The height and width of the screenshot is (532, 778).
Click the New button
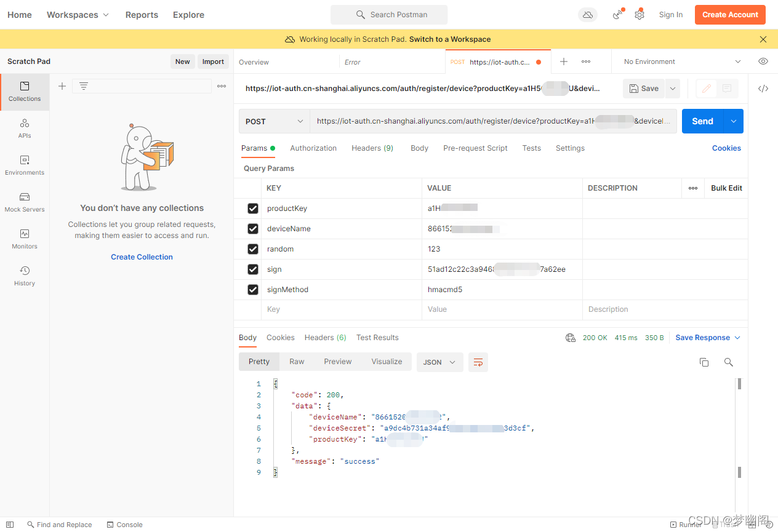[183, 62]
